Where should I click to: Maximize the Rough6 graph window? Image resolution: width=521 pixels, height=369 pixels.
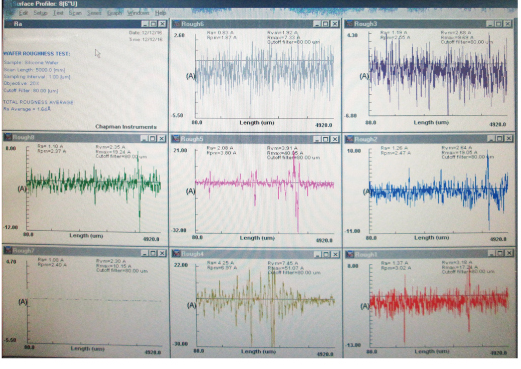(x=325, y=24)
